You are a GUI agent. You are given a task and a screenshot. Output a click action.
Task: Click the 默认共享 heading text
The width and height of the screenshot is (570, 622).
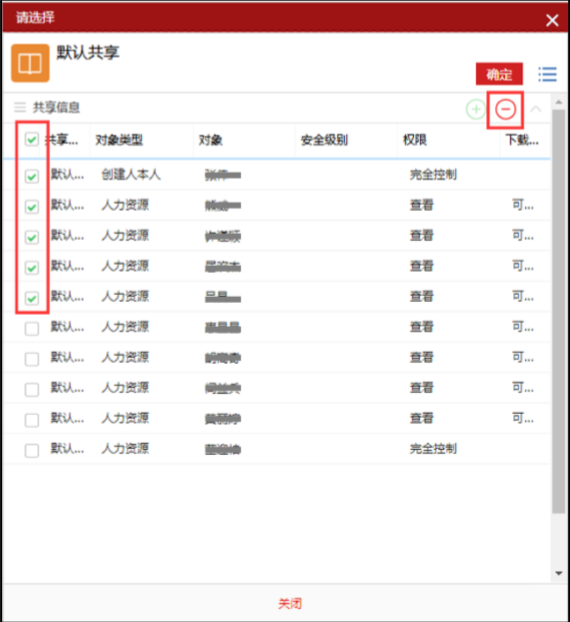[88, 52]
